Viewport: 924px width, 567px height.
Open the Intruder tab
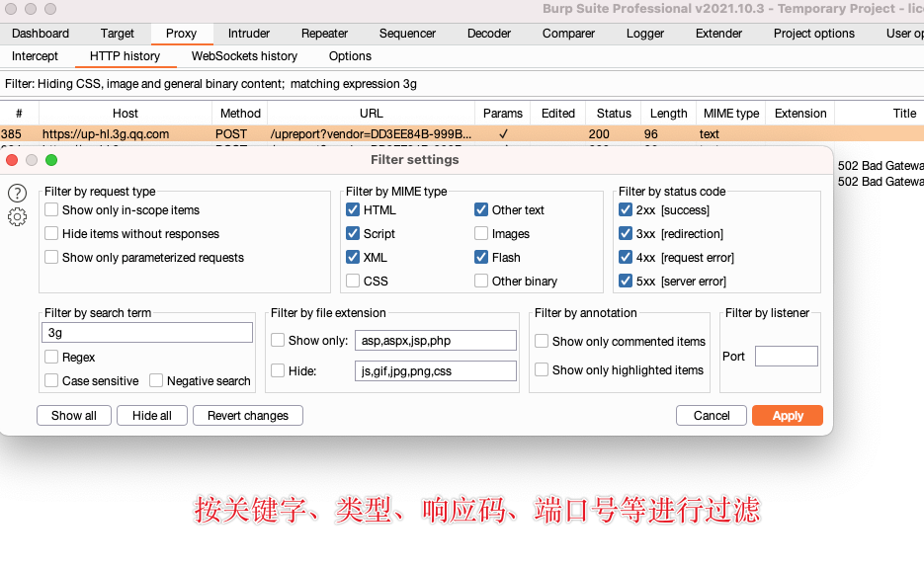tap(249, 34)
